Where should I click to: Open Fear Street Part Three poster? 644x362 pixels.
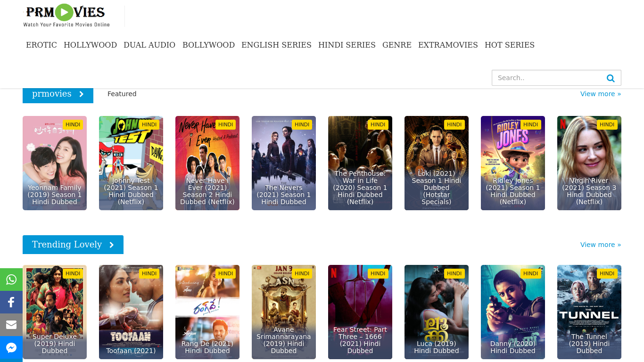tap(360, 312)
